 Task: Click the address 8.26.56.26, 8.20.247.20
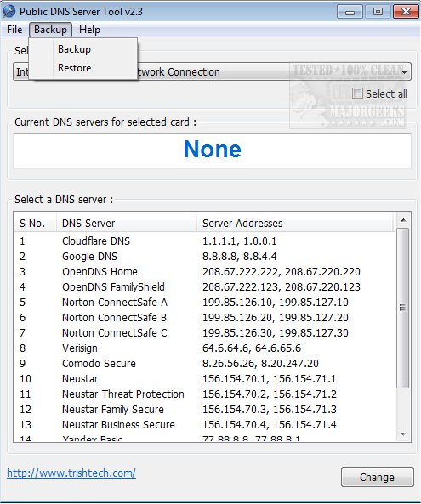[260, 364]
